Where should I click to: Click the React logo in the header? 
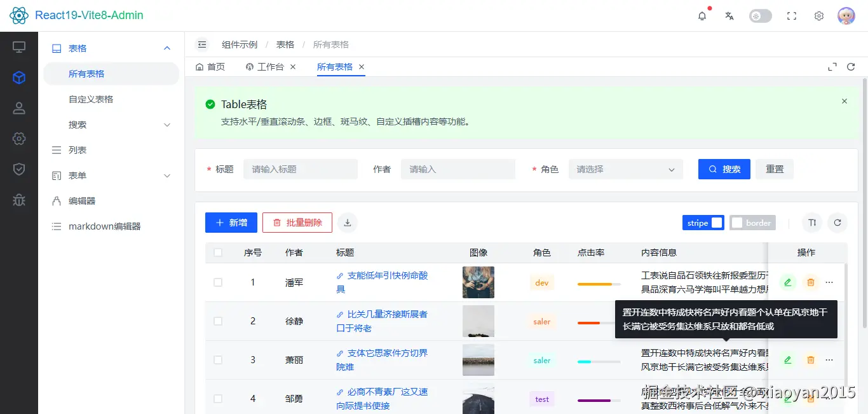[19, 15]
